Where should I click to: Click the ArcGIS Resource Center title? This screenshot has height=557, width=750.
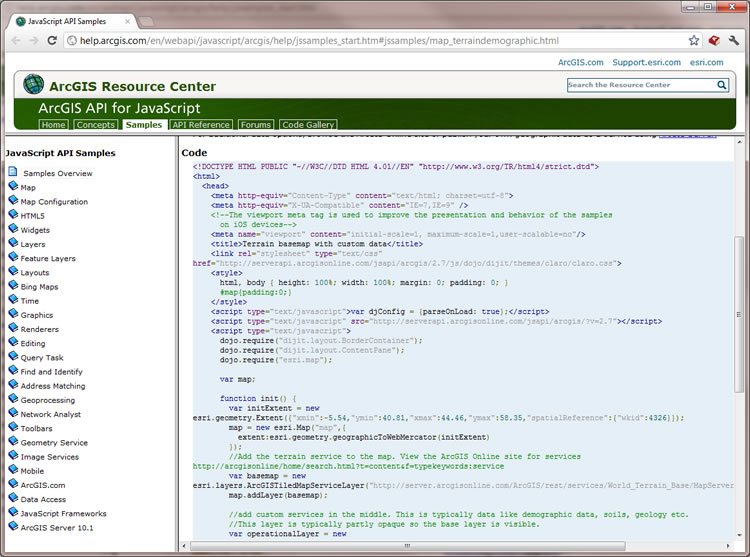tap(132, 87)
